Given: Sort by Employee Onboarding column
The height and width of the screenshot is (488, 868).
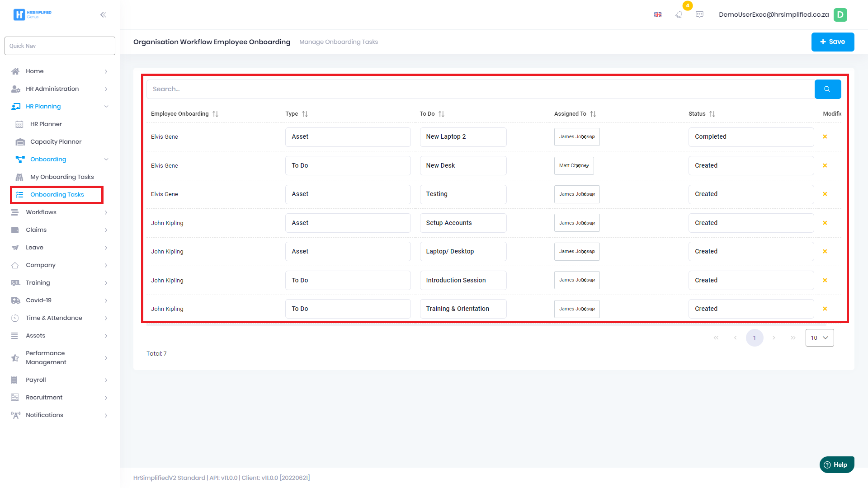Looking at the screenshot, I should [x=216, y=114].
